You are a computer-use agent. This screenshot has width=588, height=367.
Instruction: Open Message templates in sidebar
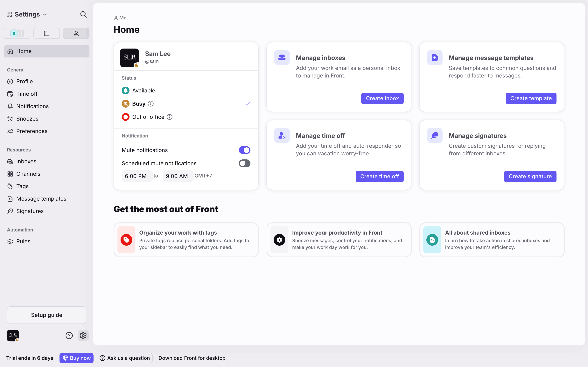pos(41,198)
